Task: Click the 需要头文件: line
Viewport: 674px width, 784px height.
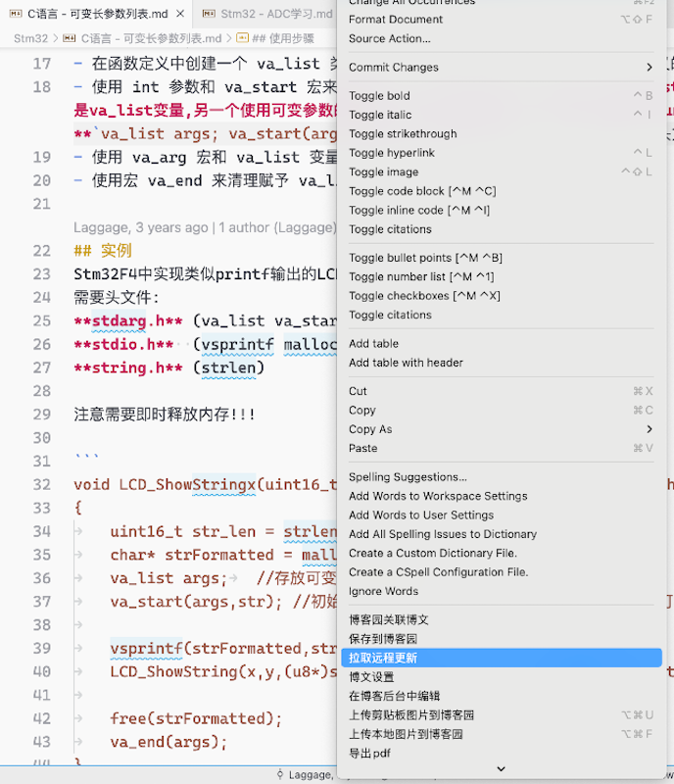Action: [x=117, y=298]
